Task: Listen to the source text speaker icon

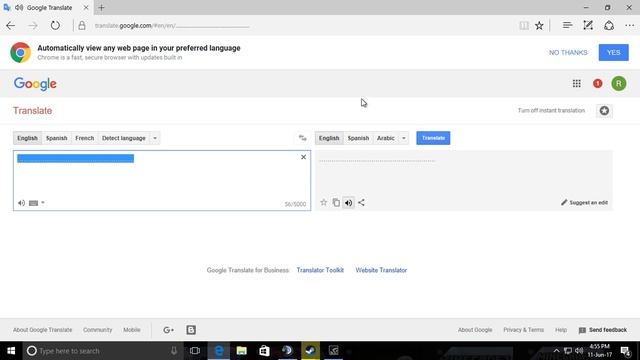Action: 21,203
